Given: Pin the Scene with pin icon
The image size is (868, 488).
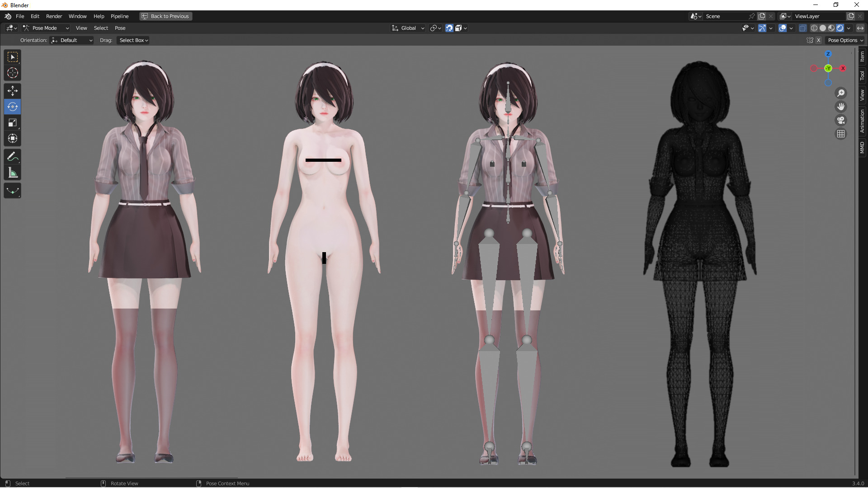Looking at the screenshot, I should [752, 16].
